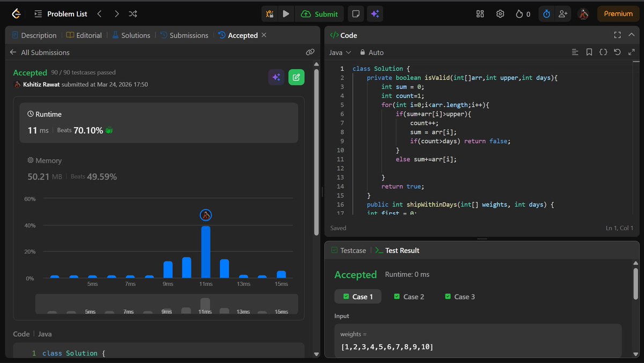Screen dimensions: 644x363
Task: Switch to the Description tab
Action: [x=34, y=35]
